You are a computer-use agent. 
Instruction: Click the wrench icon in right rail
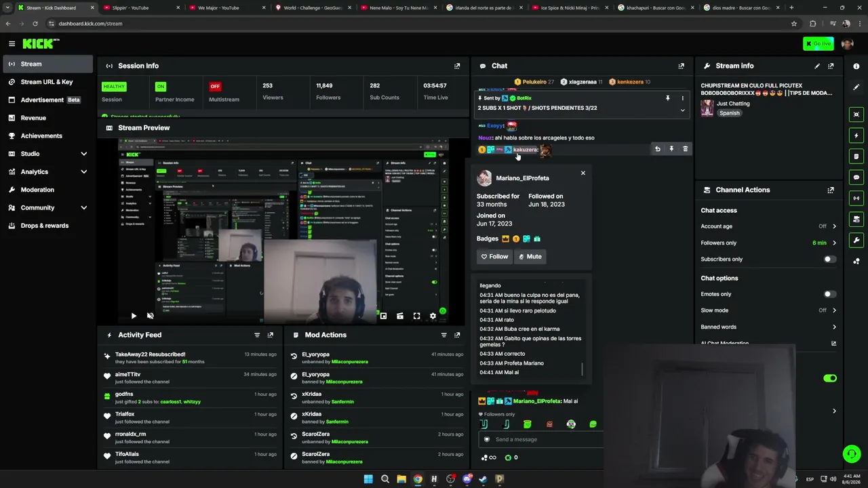point(856,240)
